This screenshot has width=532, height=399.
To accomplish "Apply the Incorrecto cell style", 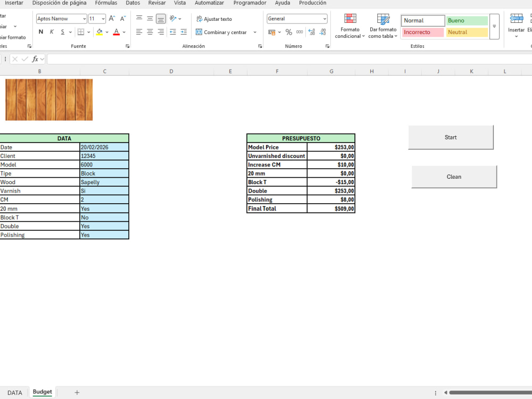I will 423,32.
